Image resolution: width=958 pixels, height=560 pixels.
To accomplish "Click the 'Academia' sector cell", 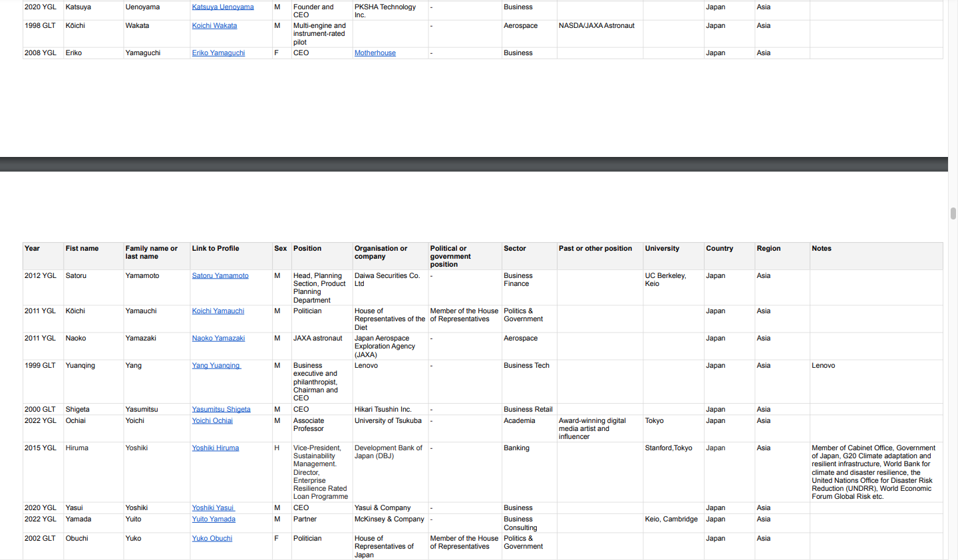I will [530, 428].
